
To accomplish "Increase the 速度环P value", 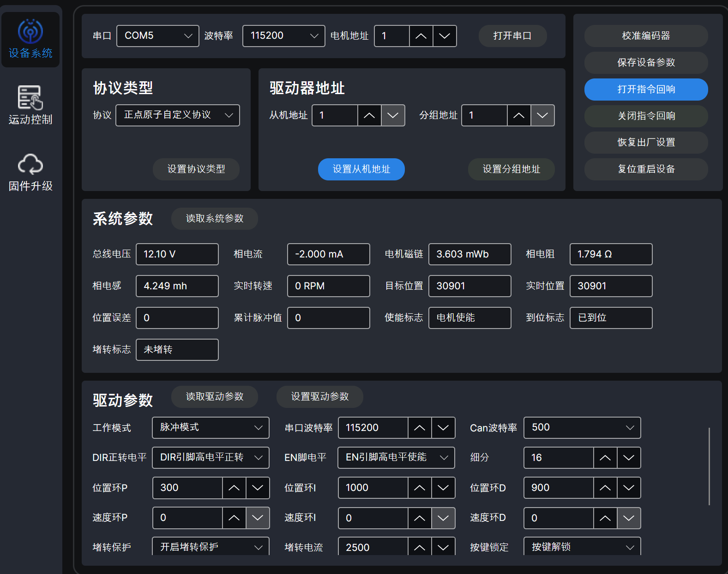I will coord(234,518).
